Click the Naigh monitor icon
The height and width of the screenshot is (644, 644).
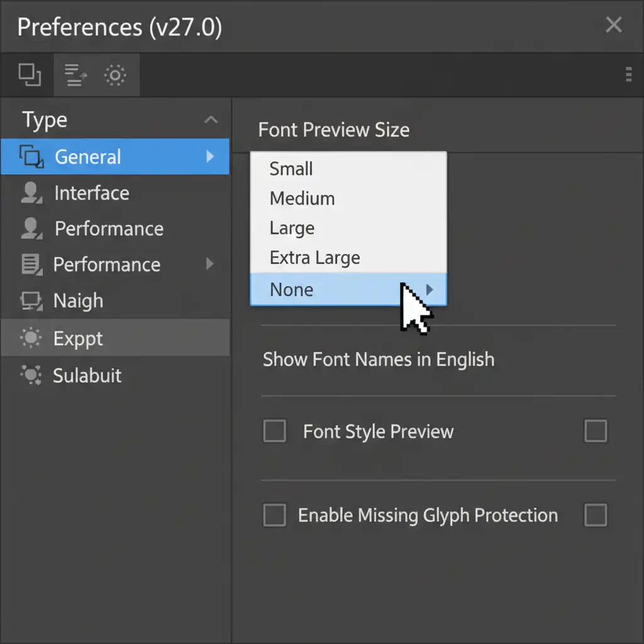coord(31,301)
